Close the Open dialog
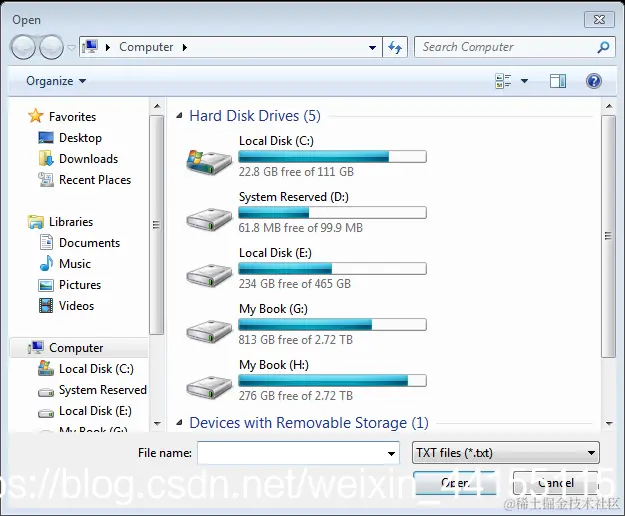The width and height of the screenshot is (625, 516). [x=599, y=20]
